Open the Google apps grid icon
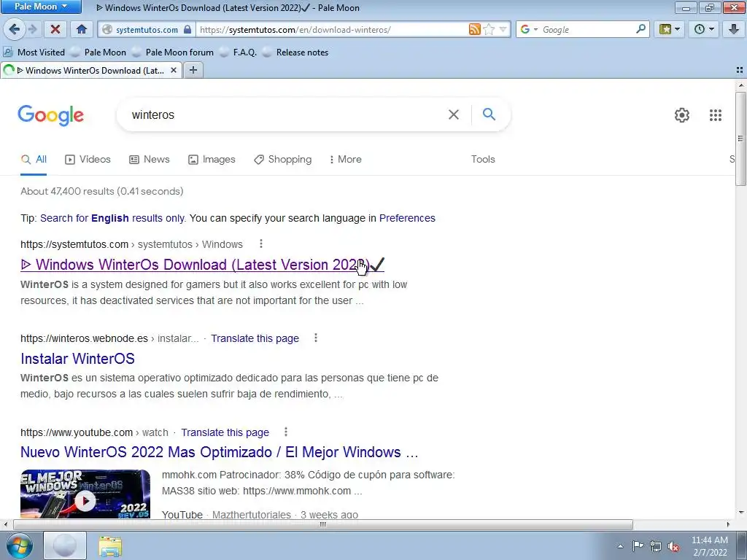Viewport: 747px width, 560px height. 716,114
